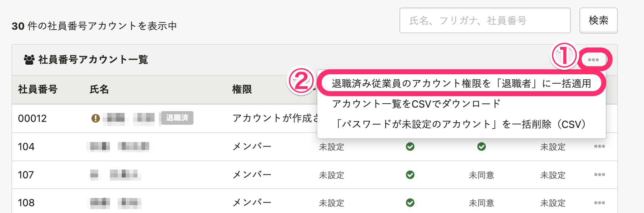644x213 pixels.
Task: Click first green checkmark in row 104
Action: click(410, 147)
